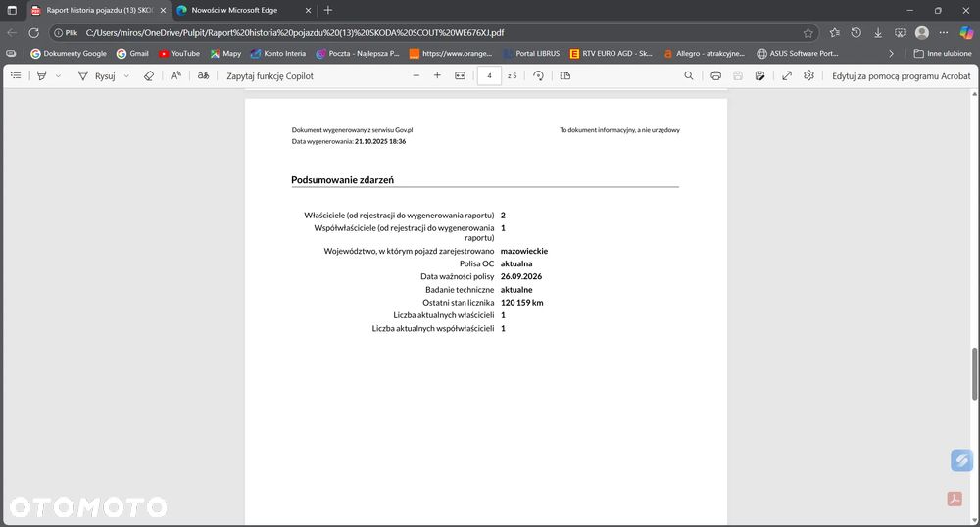
Task: Expand the hidden bookmarks overflow chevron
Action: (x=891, y=54)
